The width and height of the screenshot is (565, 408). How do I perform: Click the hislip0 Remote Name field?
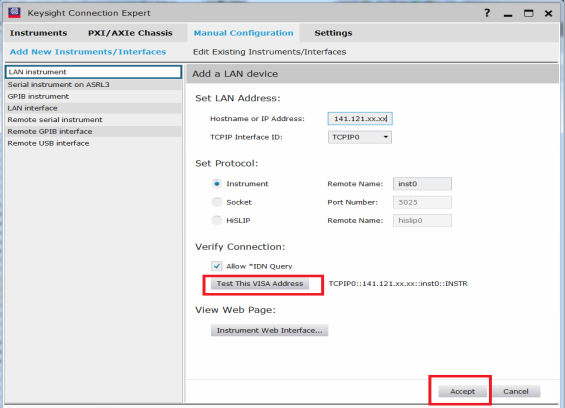click(422, 220)
